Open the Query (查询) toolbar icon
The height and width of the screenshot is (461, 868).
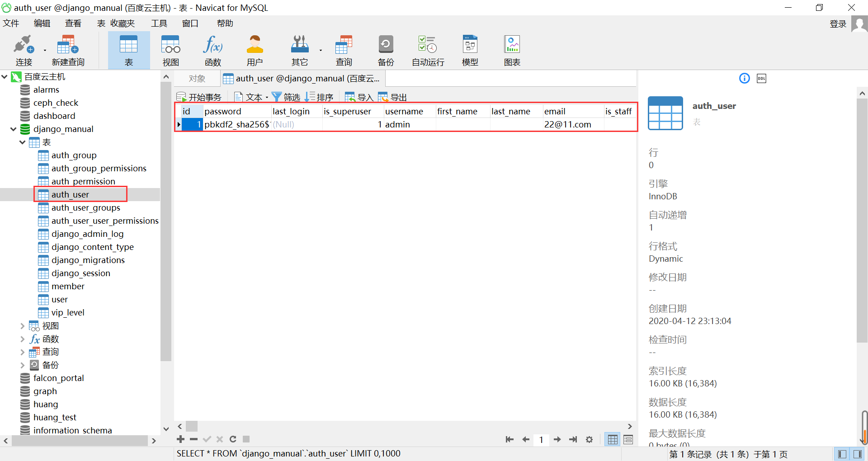pyautogui.click(x=344, y=50)
